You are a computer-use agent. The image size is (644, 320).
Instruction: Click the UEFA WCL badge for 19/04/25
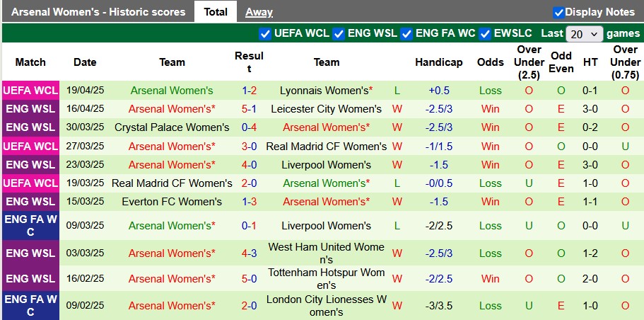point(30,91)
